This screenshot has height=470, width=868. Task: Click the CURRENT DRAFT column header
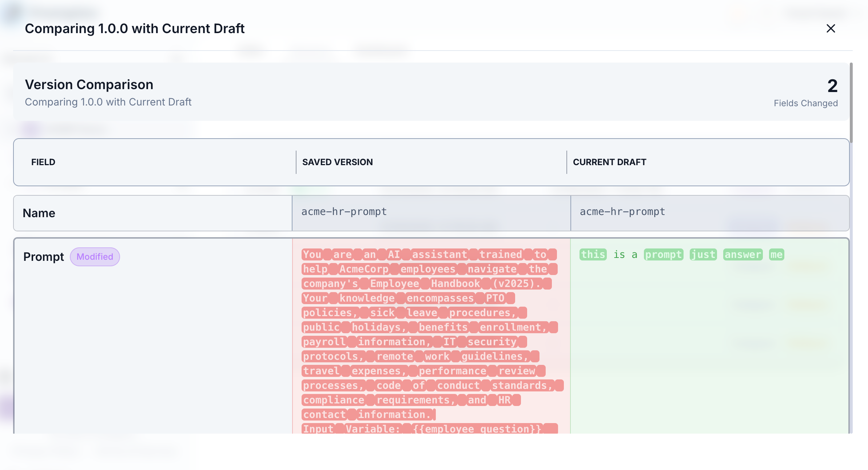(x=609, y=162)
